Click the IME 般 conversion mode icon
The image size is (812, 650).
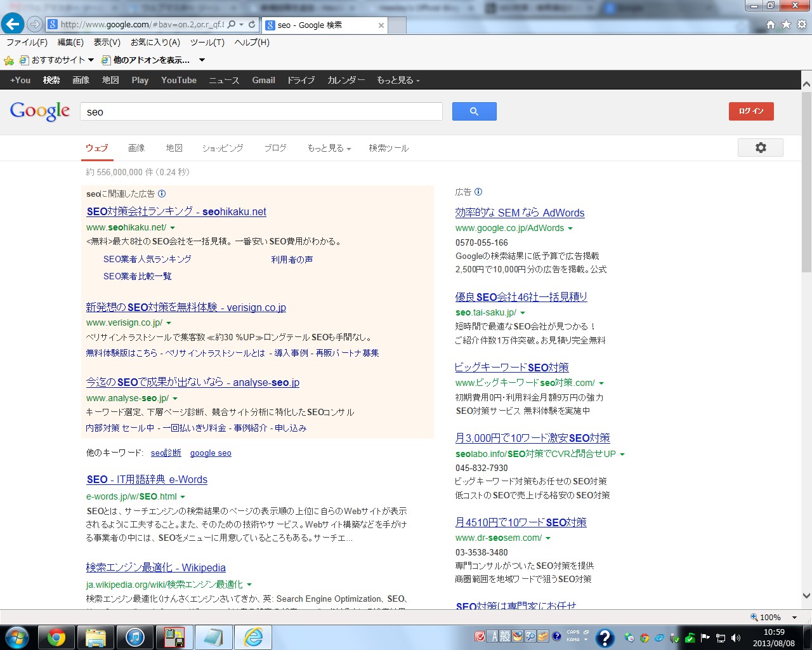[506, 637]
